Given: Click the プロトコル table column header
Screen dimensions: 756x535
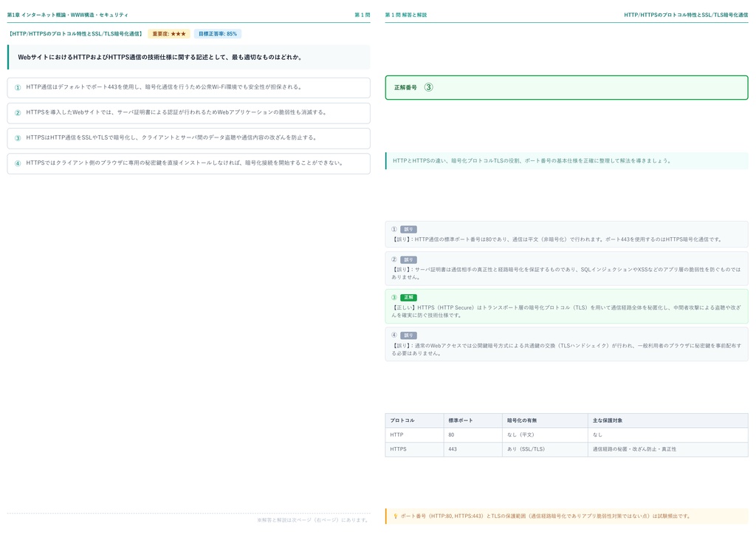Looking at the screenshot, I should click(414, 420).
